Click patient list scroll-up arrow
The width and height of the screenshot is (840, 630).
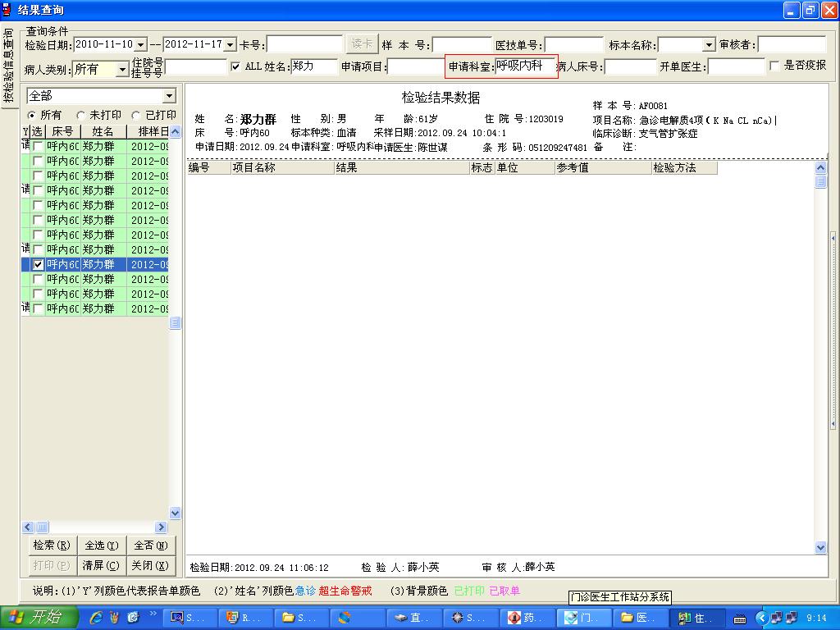pos(176,132)
